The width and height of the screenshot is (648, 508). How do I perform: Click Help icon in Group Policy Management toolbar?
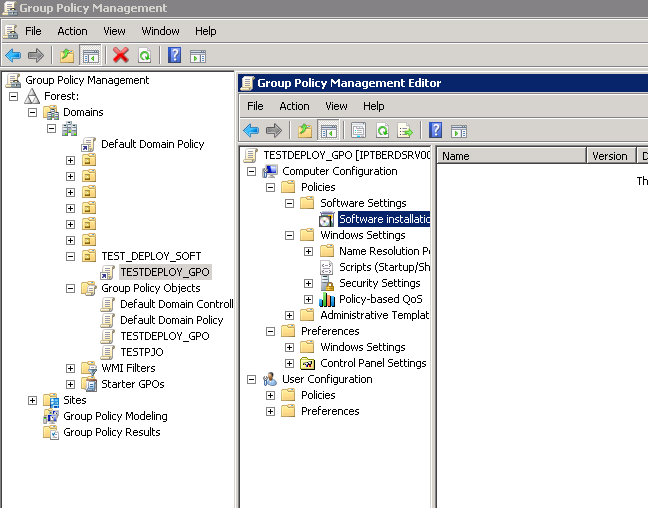click(174, 55)
